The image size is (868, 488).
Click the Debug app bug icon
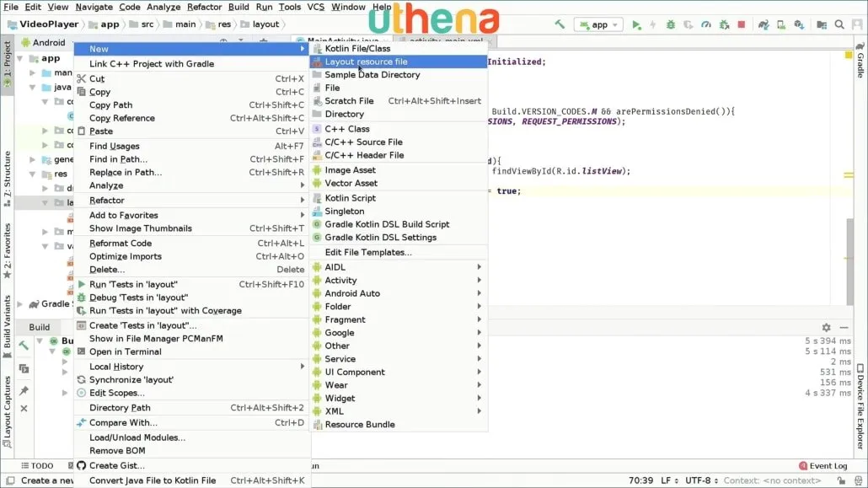coord(670,25)
